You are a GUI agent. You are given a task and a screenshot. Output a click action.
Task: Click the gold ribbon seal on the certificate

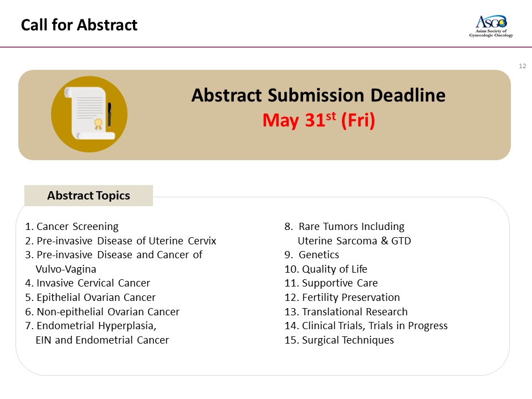(98, 124)
